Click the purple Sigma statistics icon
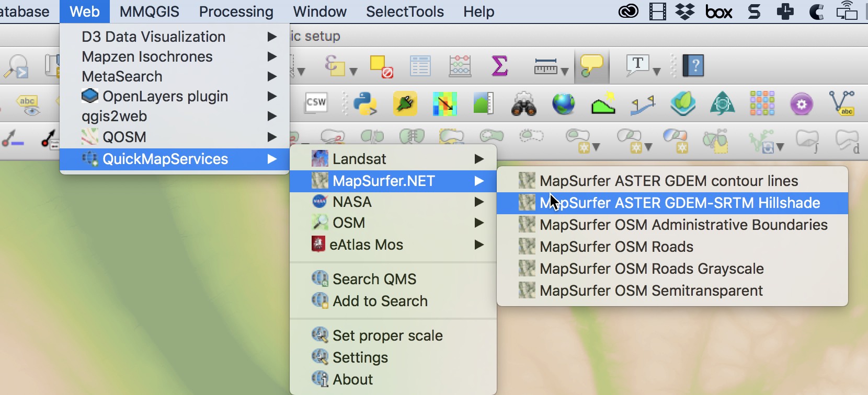The image size is (868, 395). point(500,66)
